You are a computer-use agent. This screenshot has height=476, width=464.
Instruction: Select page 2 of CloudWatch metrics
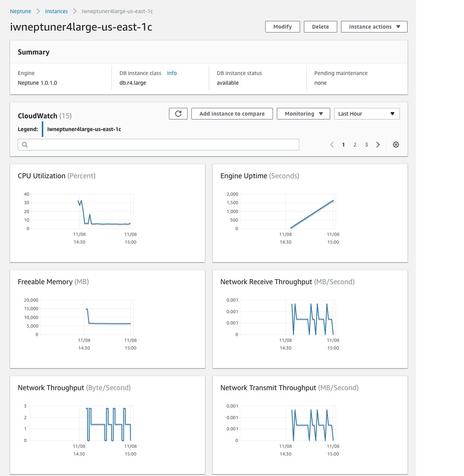[355, 144]
